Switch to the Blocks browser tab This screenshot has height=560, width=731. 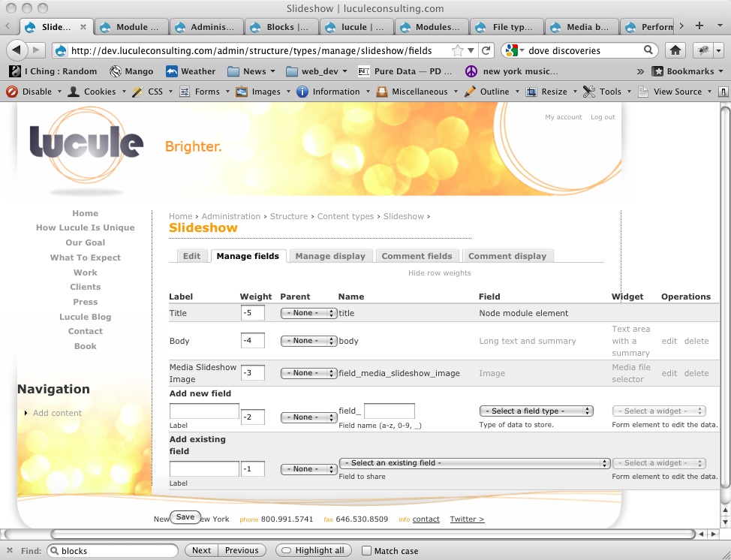281,26
